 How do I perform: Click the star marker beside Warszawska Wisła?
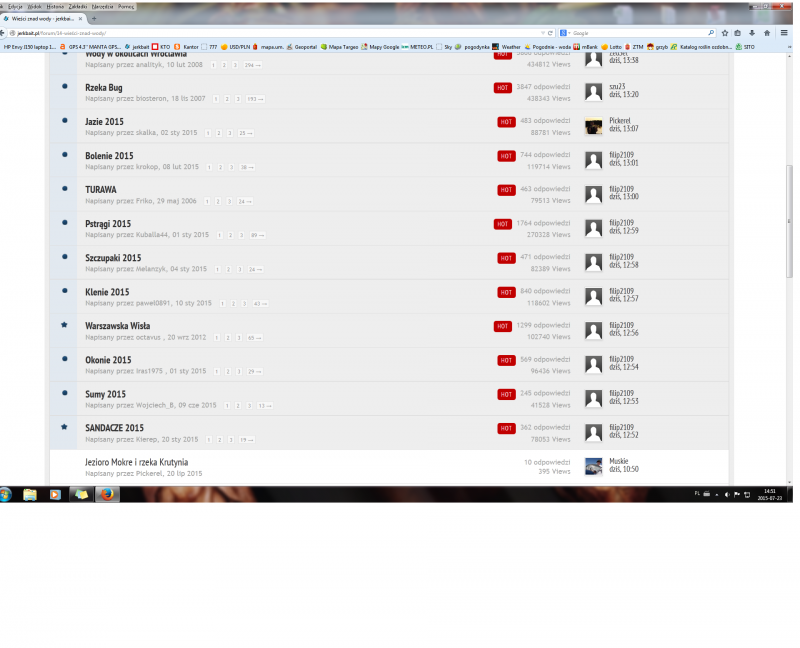tap(65, 325)
